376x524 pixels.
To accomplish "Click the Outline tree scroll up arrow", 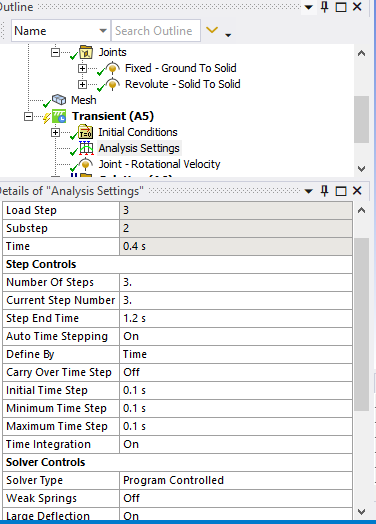I will tap(361, 53).
